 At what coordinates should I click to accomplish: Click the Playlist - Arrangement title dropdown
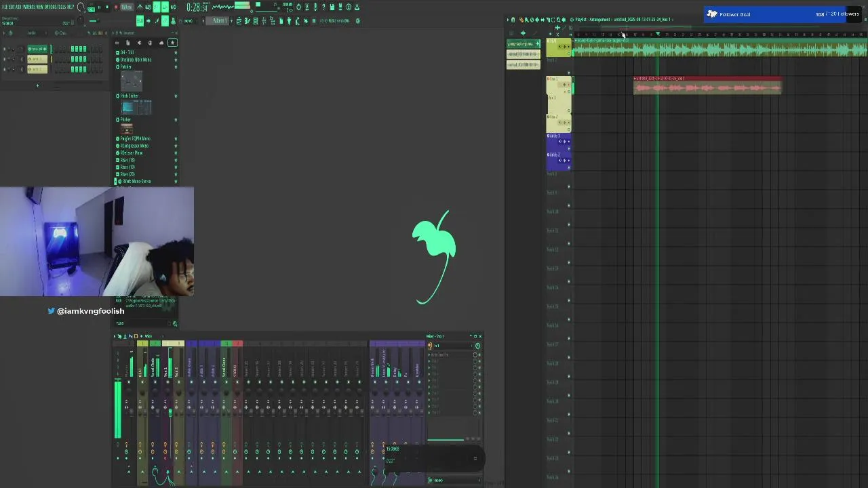(x=593, y=20)
